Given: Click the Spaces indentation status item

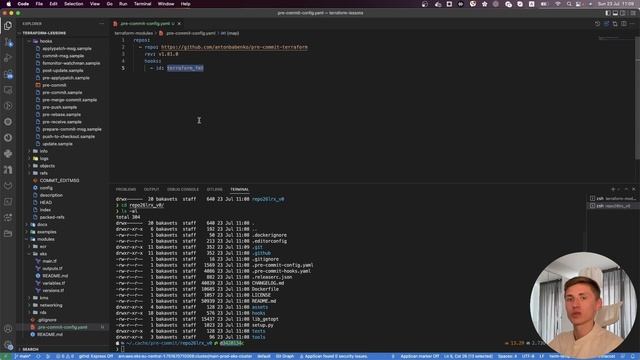Looking at the screenshot, I should 507,356.
